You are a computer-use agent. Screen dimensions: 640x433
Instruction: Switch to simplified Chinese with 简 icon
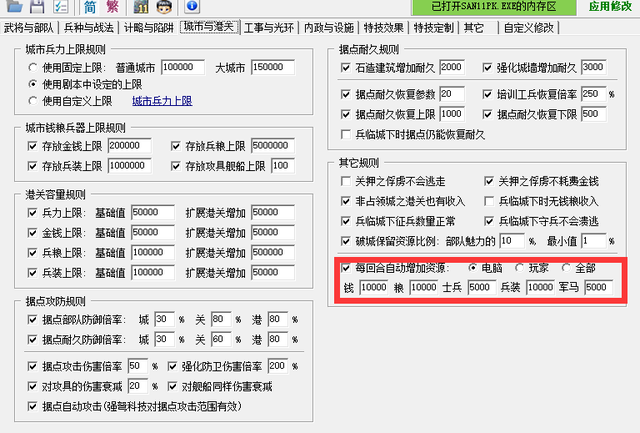(x=89, y=7)
